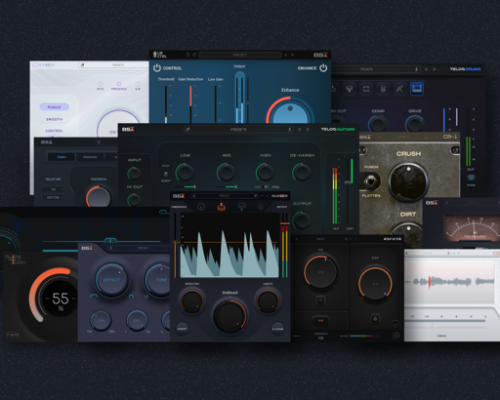The height and width of the screenshot is (400, 500).
Task: Click the round BOOST button in gate plugin
Action: click(x=182, y=328)
